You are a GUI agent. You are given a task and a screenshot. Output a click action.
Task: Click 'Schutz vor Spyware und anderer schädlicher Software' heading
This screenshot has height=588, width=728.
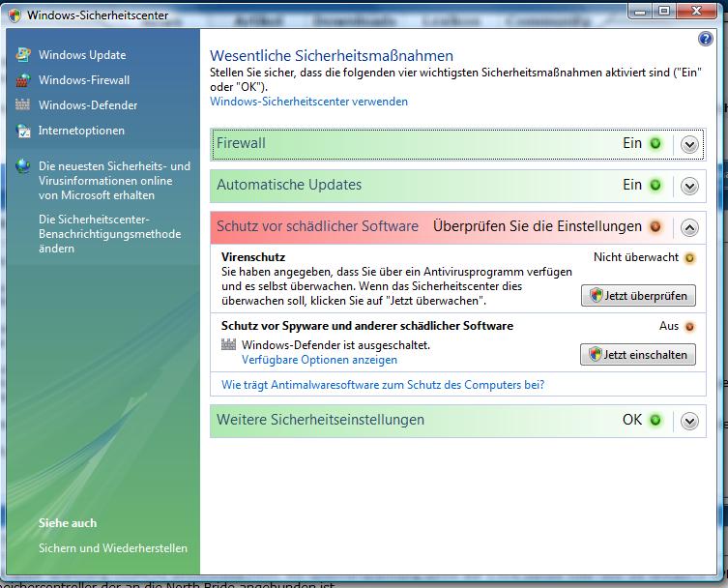click(x=367, y=326)
